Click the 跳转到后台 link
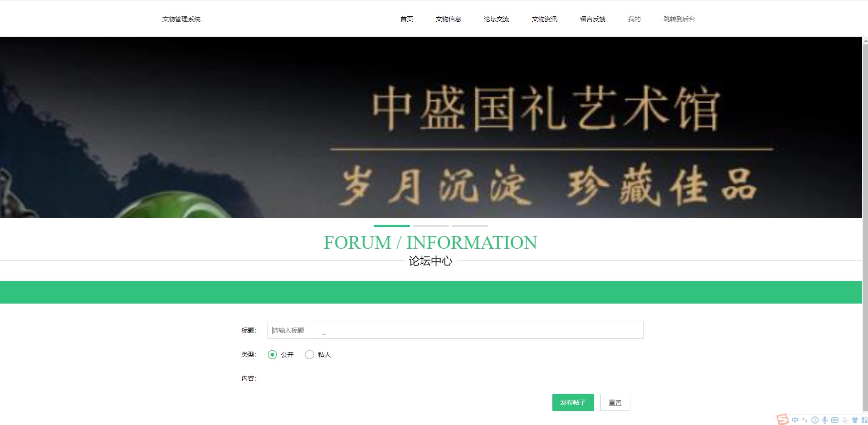 (x=679, y=19)
